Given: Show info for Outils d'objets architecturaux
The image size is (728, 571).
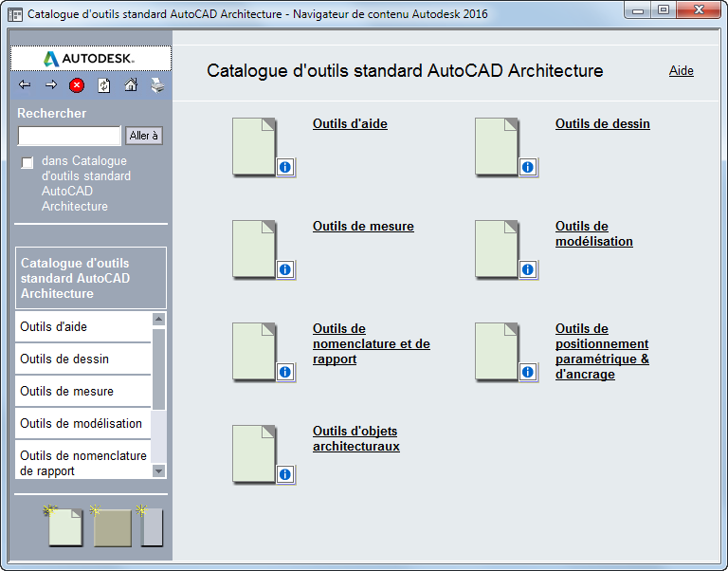Looking at the screenshot, I should 285,474.
